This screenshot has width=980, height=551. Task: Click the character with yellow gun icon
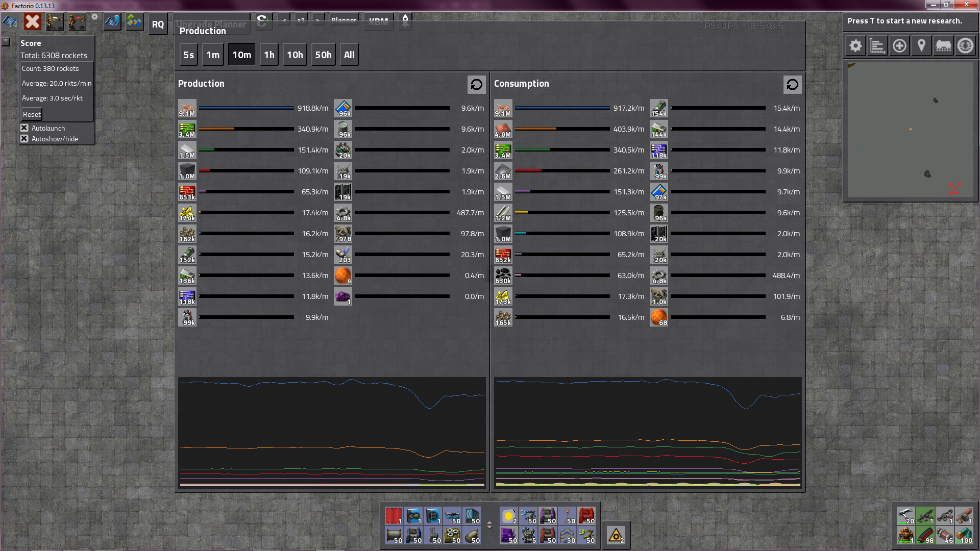(55, 22)
